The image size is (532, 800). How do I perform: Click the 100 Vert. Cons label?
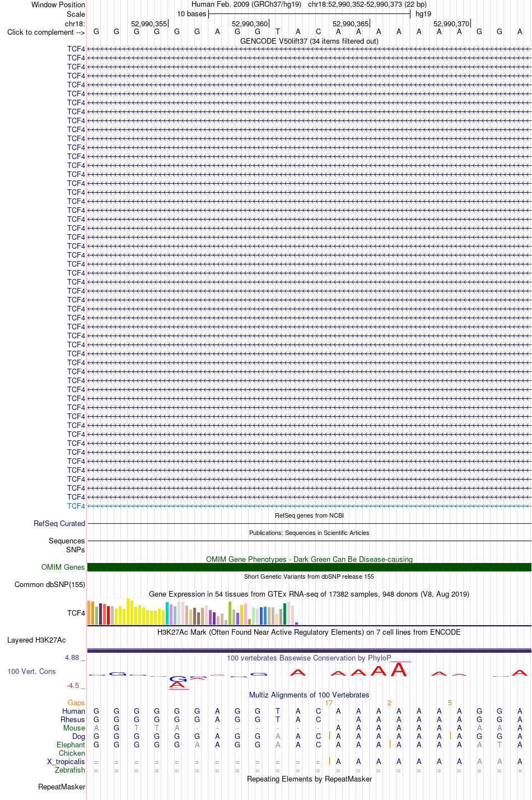[31, 671]
